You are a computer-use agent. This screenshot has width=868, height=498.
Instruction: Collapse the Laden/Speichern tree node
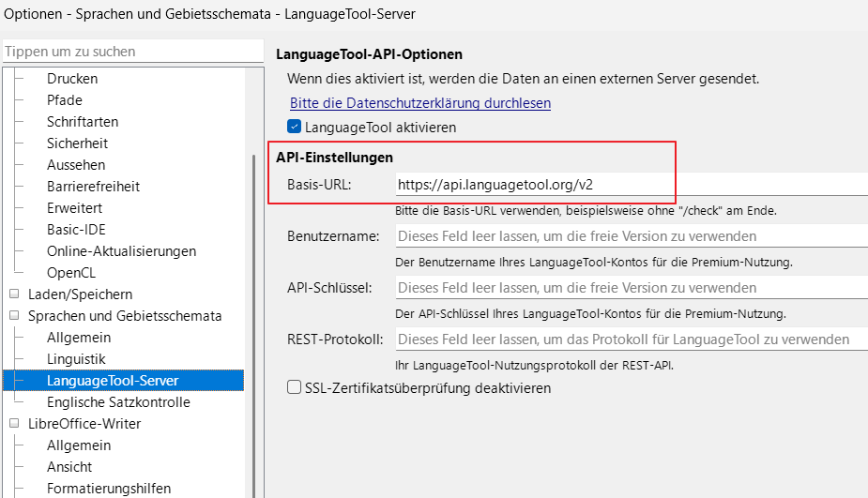pos(14,294)
